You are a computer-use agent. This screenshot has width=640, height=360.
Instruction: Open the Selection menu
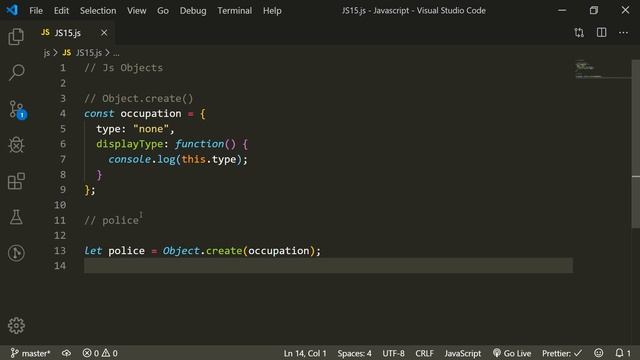(98, 11)
